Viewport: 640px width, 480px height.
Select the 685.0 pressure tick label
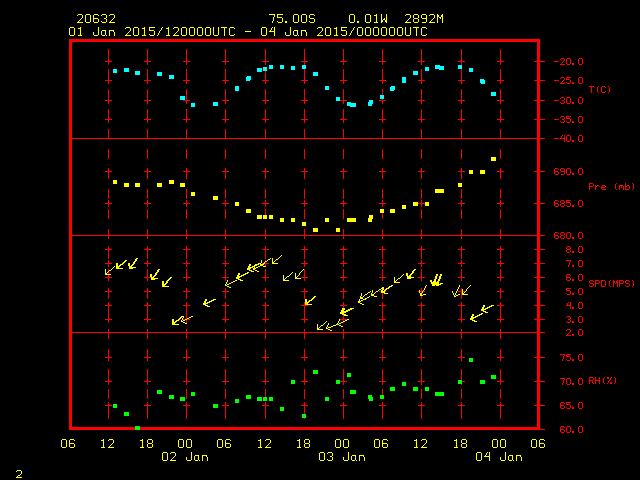pyautogui.click(x=569, y=203)
